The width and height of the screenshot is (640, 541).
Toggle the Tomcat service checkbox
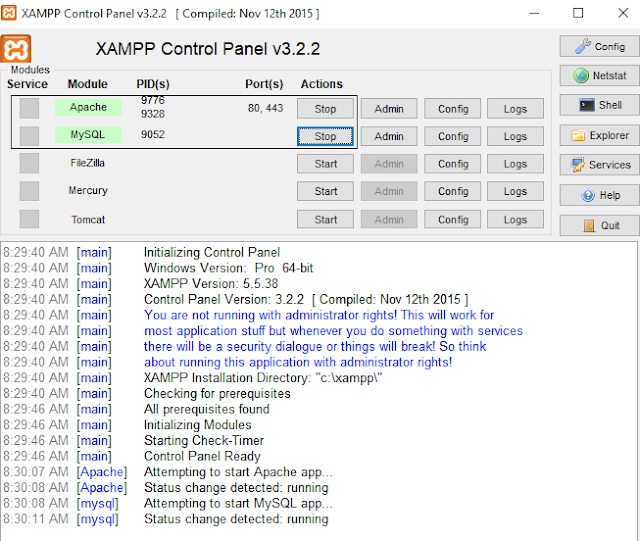29,219
